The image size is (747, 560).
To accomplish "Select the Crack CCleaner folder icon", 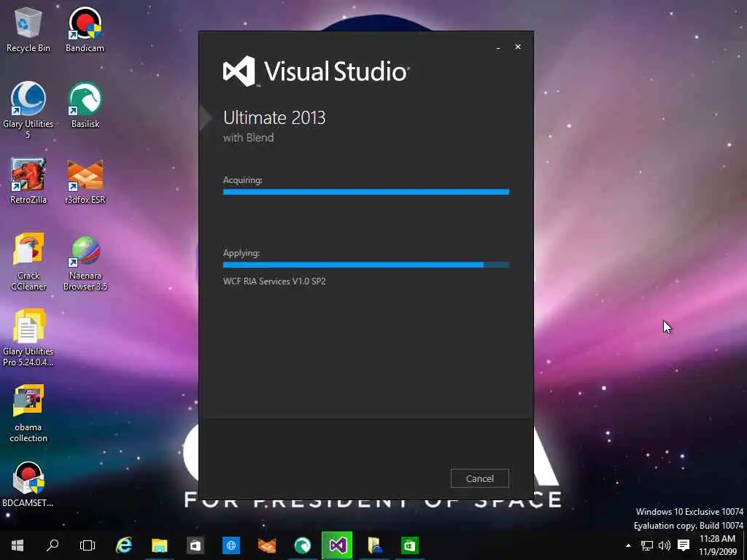I will (x=28, y=262).
